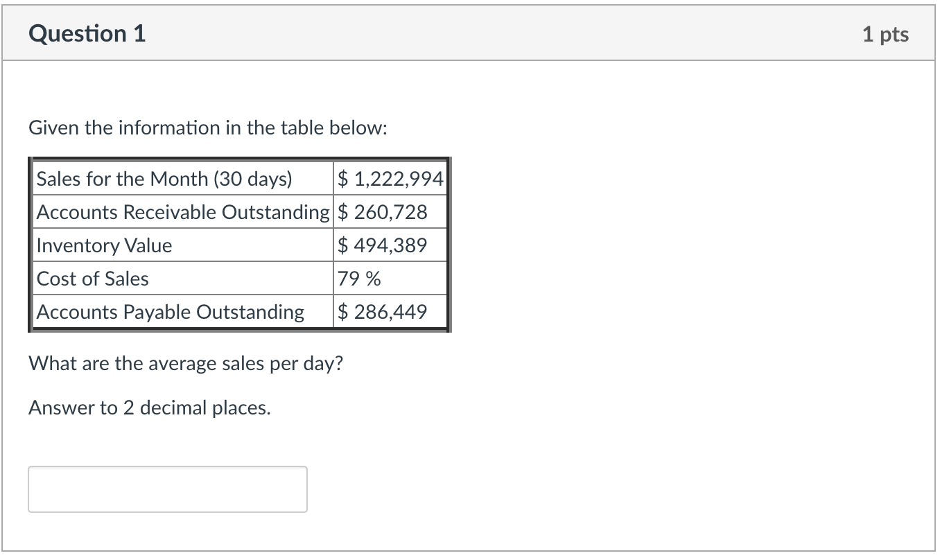Click the "Answer to 2 decimal places." text

tap(150, 408)
